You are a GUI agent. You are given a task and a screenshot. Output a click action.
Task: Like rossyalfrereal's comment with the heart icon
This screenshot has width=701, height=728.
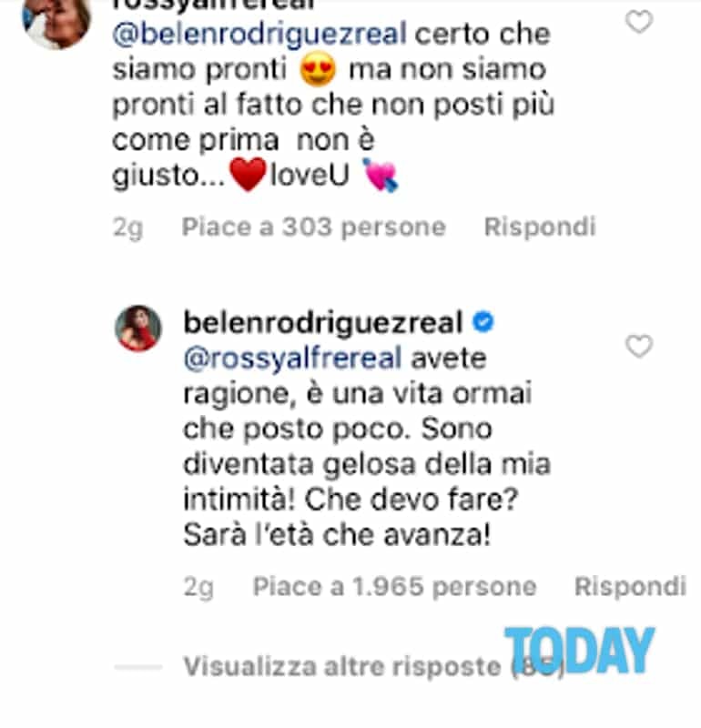[x=639, y=22]
